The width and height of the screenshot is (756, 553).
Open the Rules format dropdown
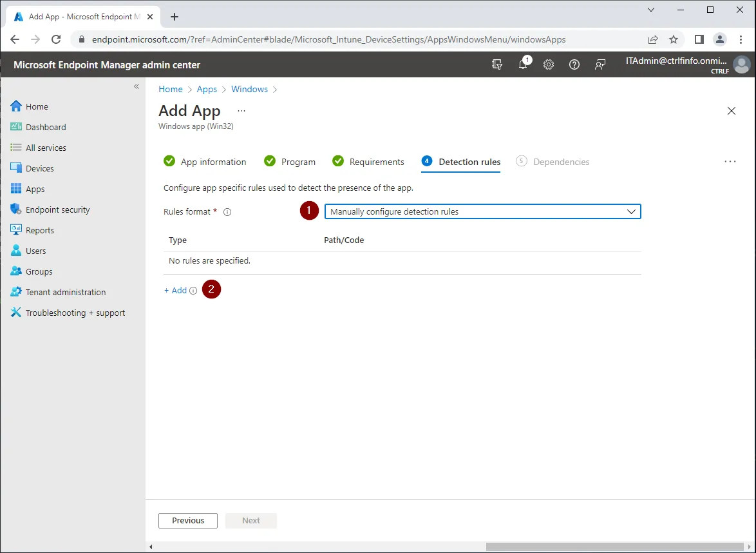482,211
